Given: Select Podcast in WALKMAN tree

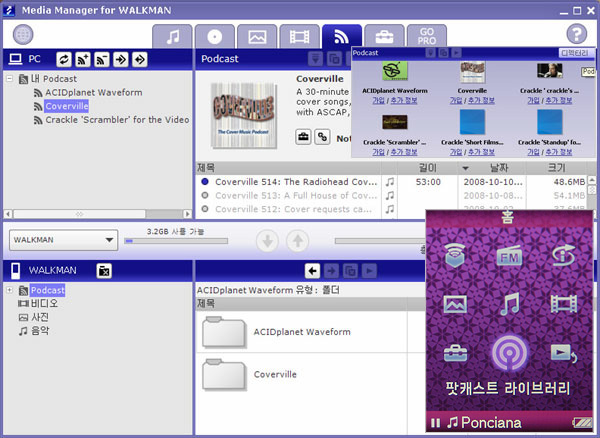Looking at the screenshot, I should [x=47, y=290].
